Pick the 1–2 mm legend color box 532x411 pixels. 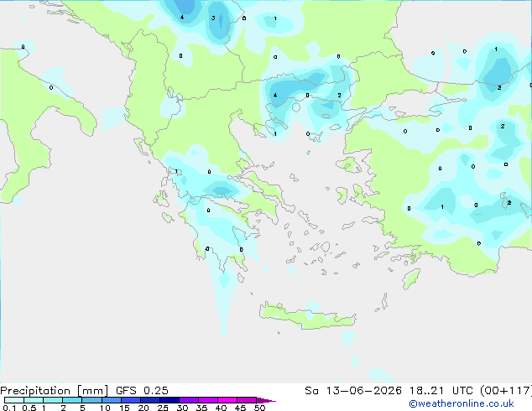coord(53,400)
